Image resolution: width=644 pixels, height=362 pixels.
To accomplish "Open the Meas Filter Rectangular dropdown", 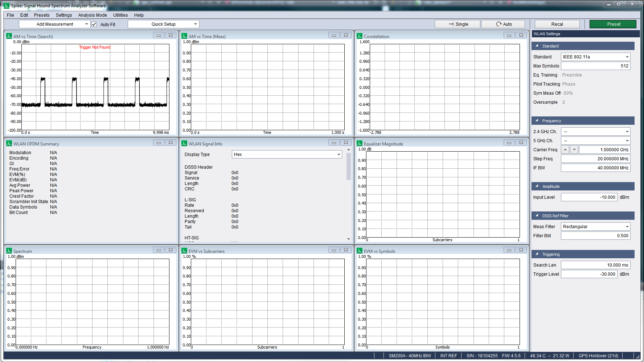I will click(595, 226).
